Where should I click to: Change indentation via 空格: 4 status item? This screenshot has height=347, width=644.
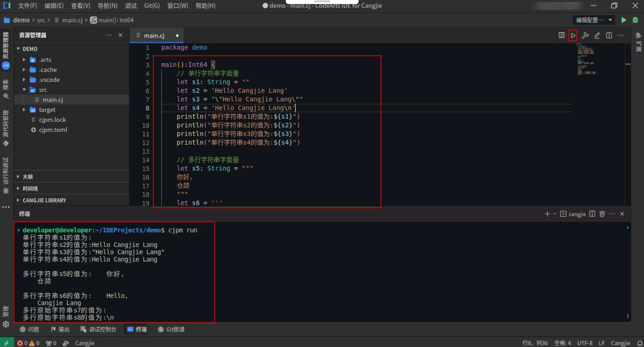(x=563, y=343)
